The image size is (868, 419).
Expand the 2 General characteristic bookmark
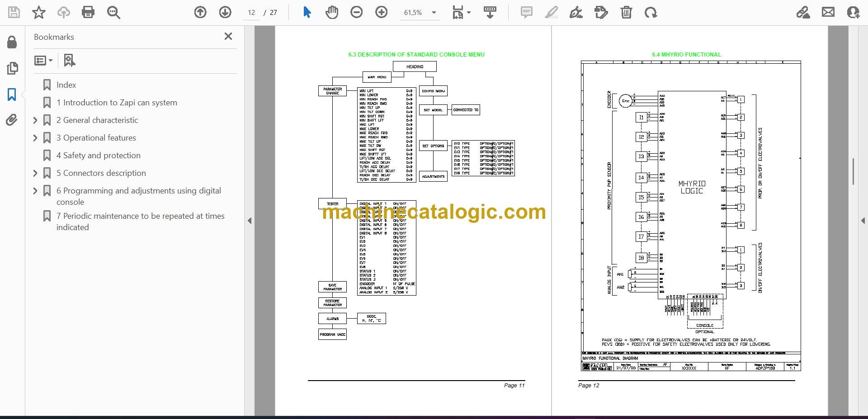coord(35,120)
